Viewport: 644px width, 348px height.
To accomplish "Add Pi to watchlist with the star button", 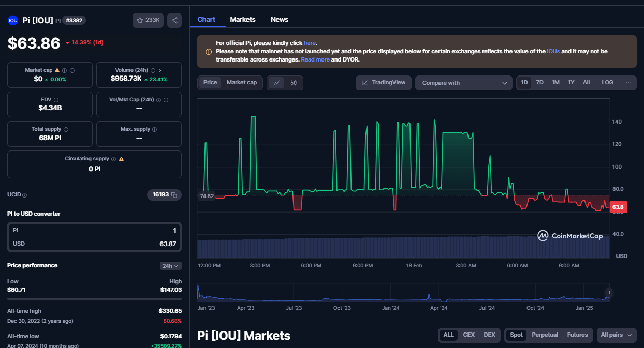I will tap(148, 20).
